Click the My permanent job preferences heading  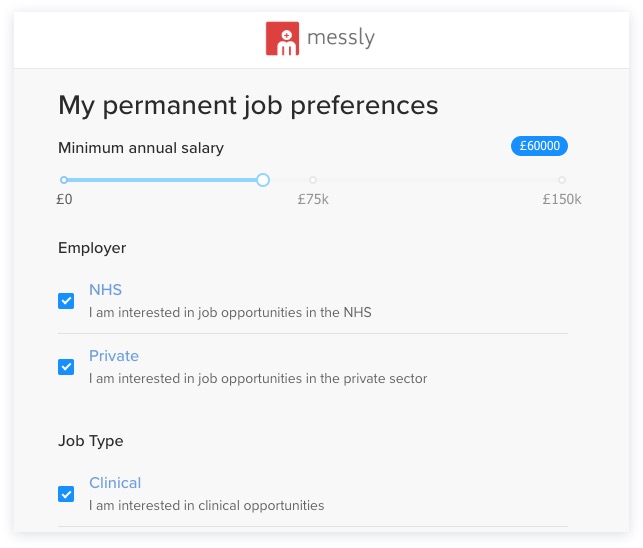coord(248,105)
